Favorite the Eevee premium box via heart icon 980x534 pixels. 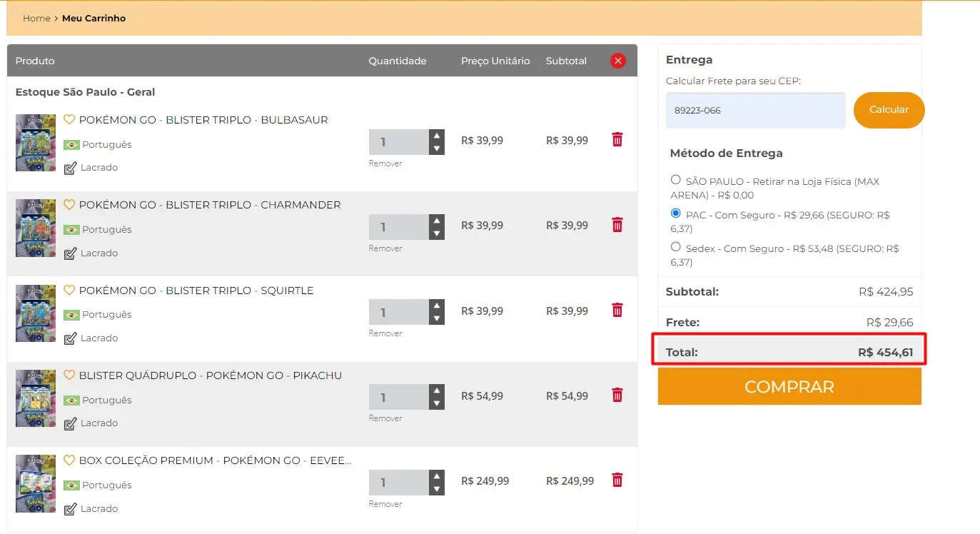(69, 460)
